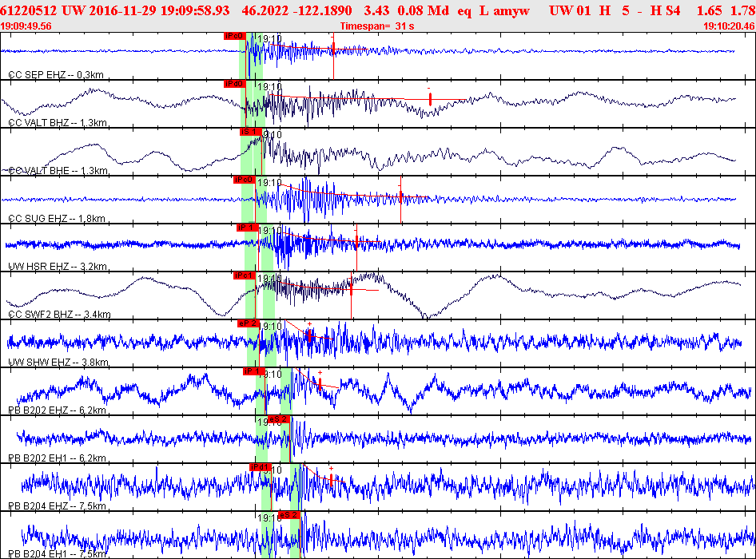Click the coda end marker on VALT BHZ trace
The height and width of the screenshot is (559, 756).
click(430, 99)
